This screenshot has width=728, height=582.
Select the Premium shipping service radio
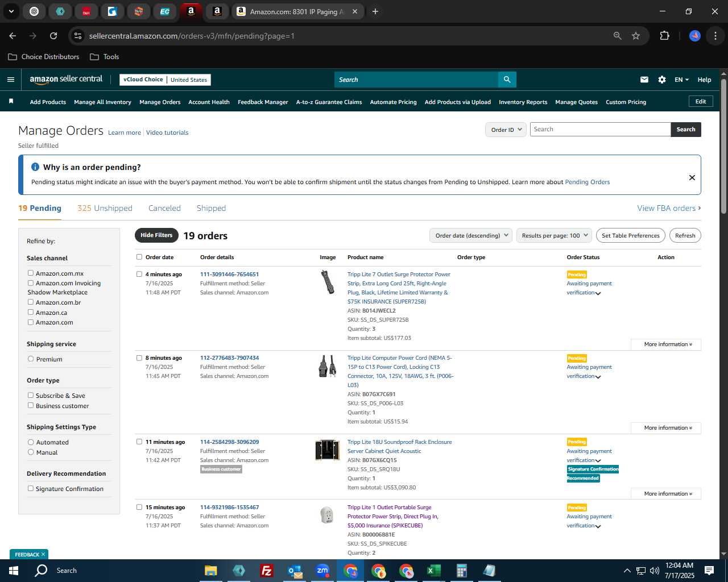[31, 359]
